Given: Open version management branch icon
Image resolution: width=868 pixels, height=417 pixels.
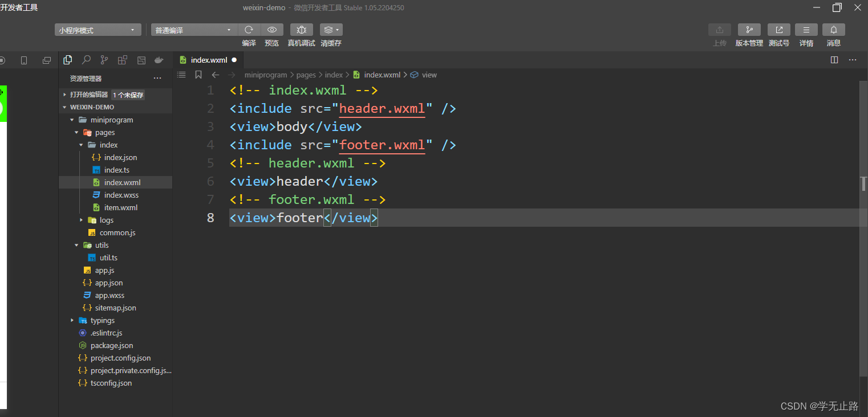Looking at the screenshot, I should click(x=749, y=30).
